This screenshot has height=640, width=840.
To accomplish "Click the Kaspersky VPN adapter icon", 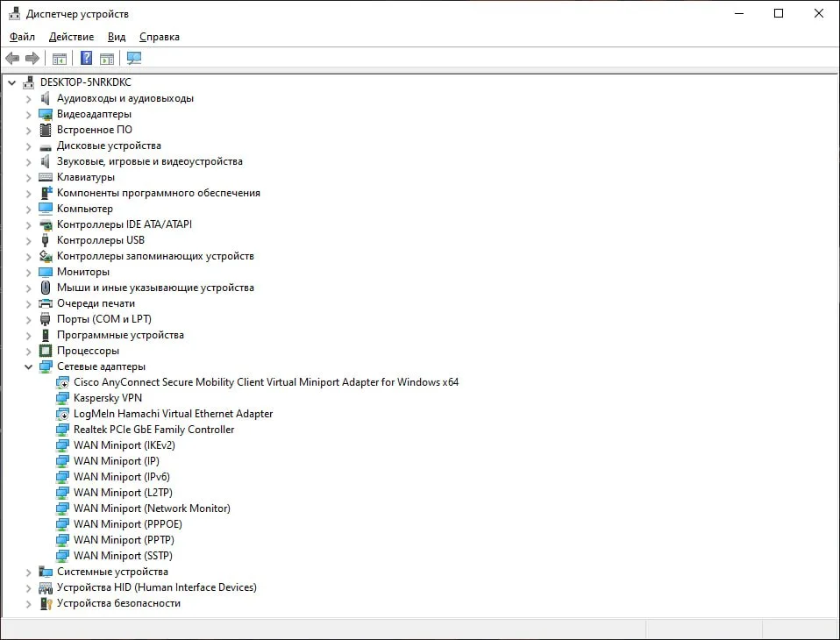I will pos(62,398).
